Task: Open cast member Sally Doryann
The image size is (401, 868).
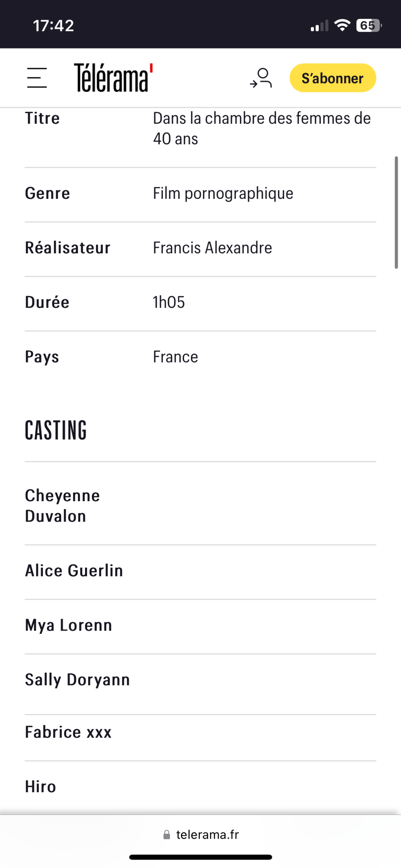Action: click(x=77, y=680)
